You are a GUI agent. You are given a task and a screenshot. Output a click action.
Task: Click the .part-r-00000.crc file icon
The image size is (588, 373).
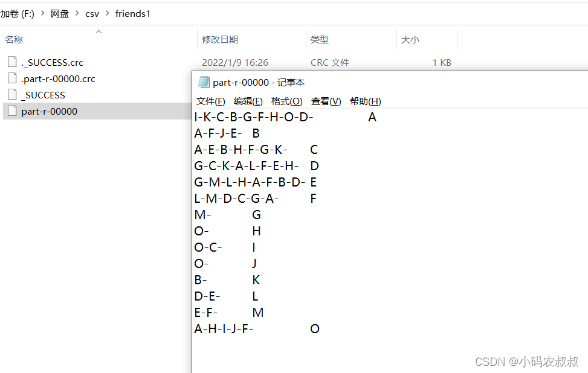(x=11, y=78)
